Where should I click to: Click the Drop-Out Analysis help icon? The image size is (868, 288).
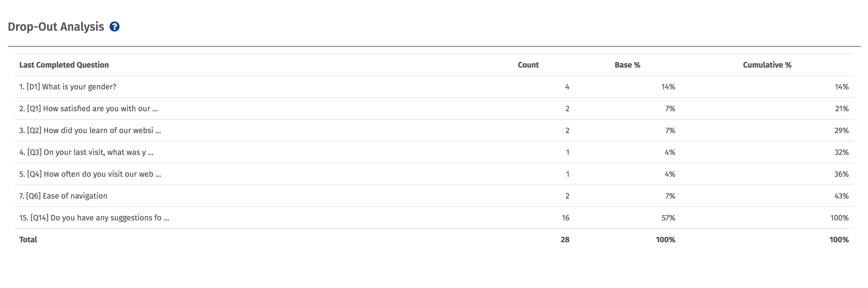click(115, 27)
